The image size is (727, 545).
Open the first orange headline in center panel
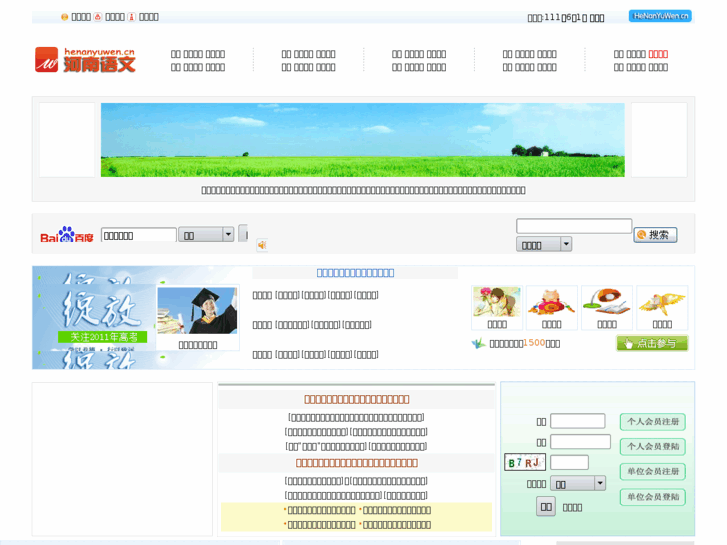click(x=357, y=399)
